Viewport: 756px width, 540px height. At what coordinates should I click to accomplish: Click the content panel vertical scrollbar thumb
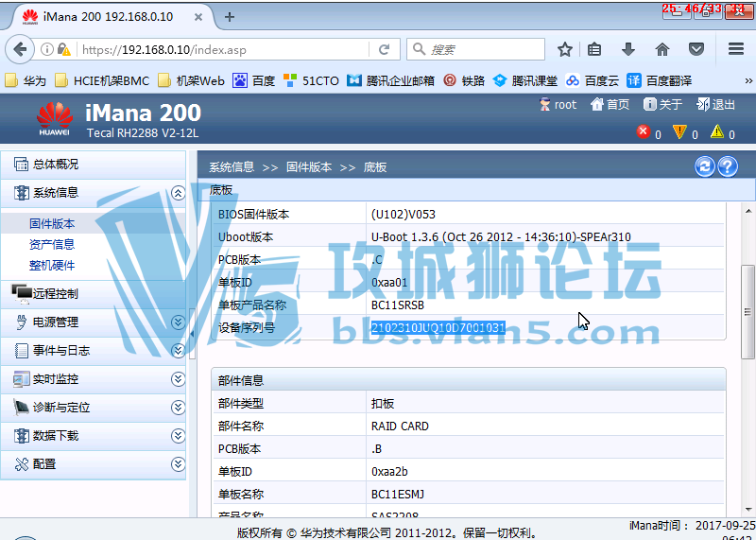747,312
